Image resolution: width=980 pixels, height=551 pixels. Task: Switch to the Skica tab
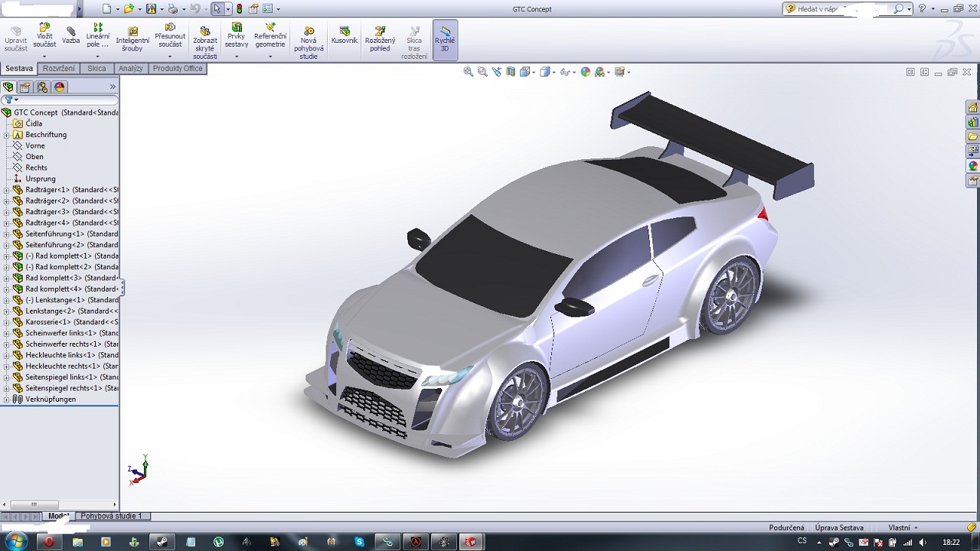(x=96, y=69)
